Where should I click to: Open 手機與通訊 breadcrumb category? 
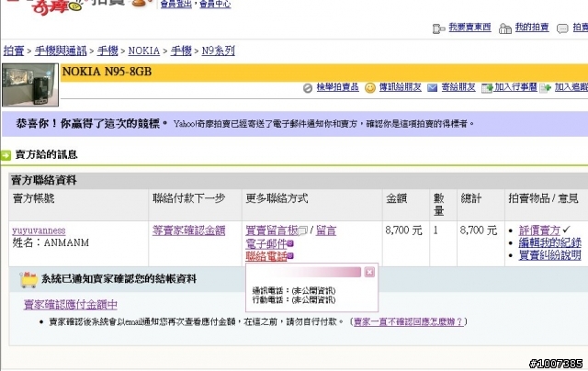tap(61, 51)
